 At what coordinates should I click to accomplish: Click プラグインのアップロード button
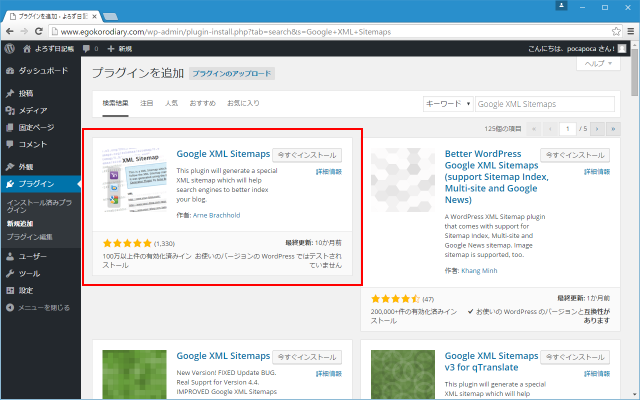232,73
